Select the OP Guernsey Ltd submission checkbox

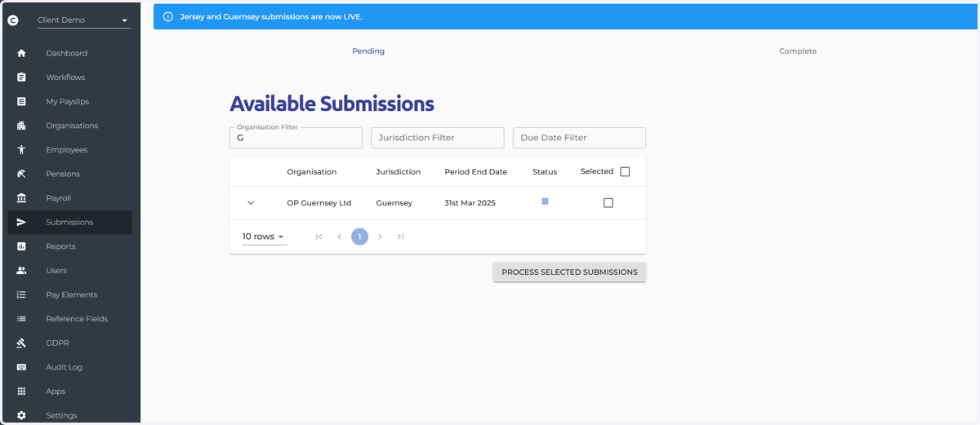(x=608, y=202)
